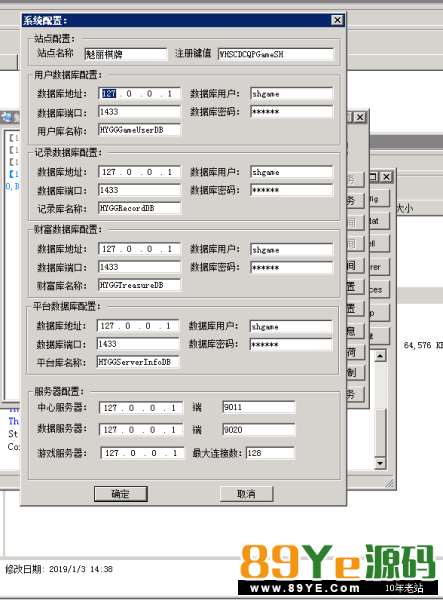
Task: Select the 用户库名称 field HYGGGameUserDB
Action: (139, 130)
